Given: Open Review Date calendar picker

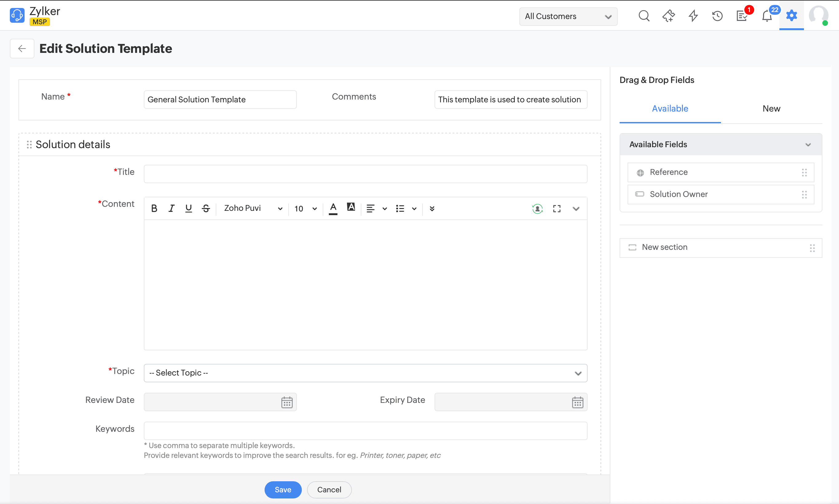Looking at the screenshot, I should (286, 402).
